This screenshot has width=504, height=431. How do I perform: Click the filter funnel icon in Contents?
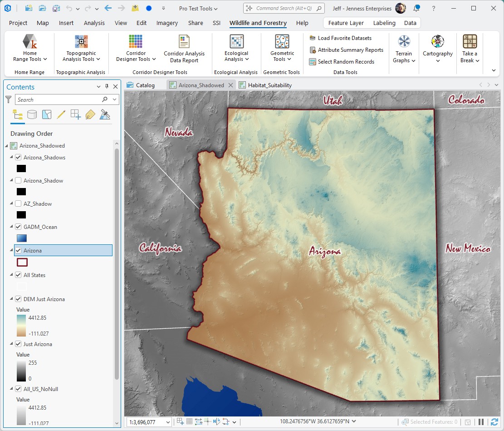pos(9,99)
